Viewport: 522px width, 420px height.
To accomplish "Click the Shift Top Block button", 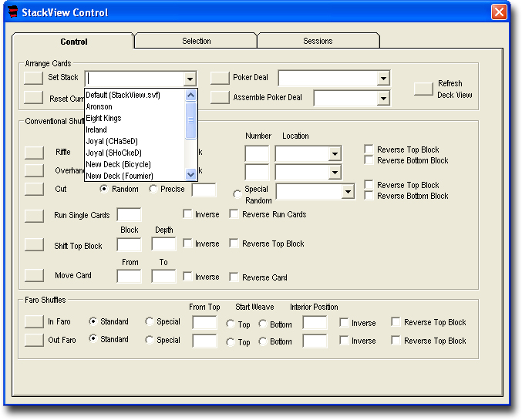I will [x=34, y=244].
